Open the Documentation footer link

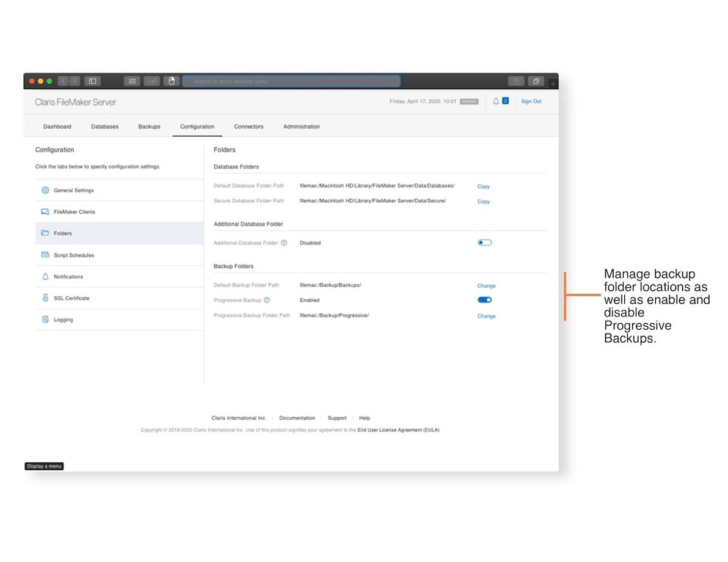[x=297, y=418]
